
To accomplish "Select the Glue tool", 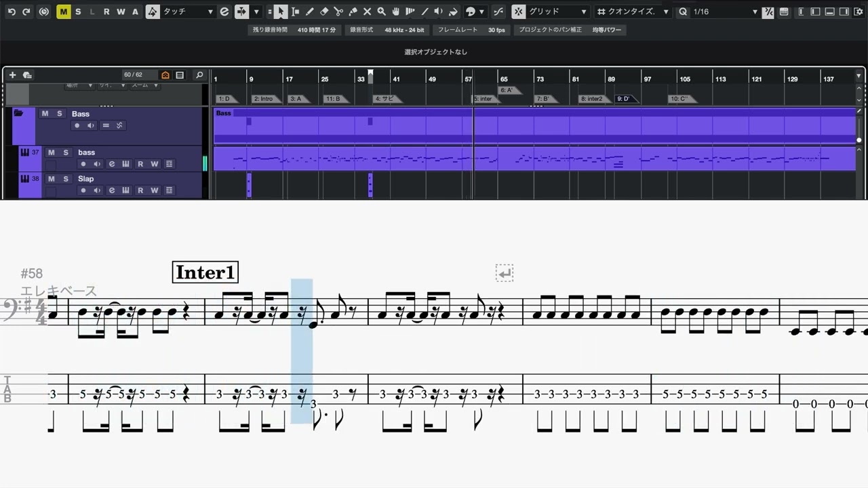I will point(353,12).
